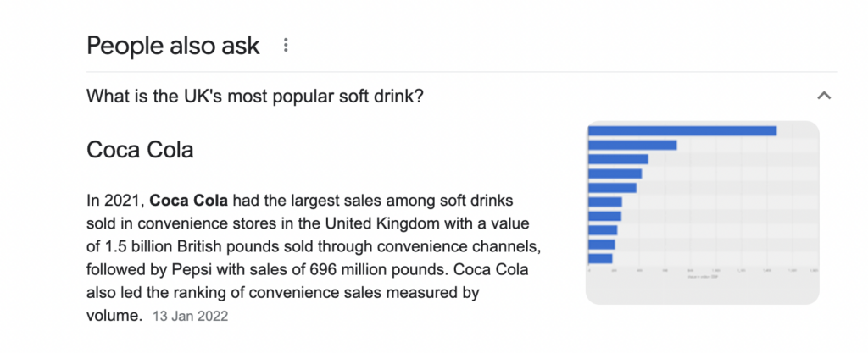The height and width of the screenshot is (353, 868).
Task: Click the bold Coca Cola text in paragraph
Action: [189, 200]
